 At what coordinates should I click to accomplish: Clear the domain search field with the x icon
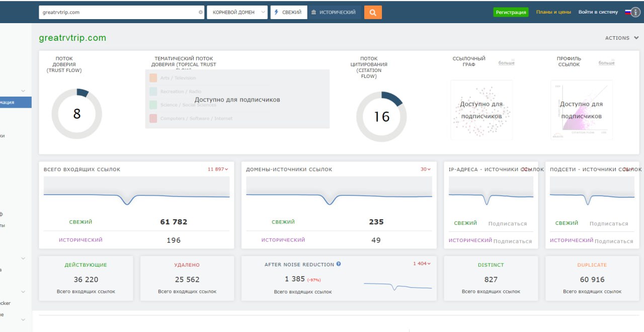point(201,13)
